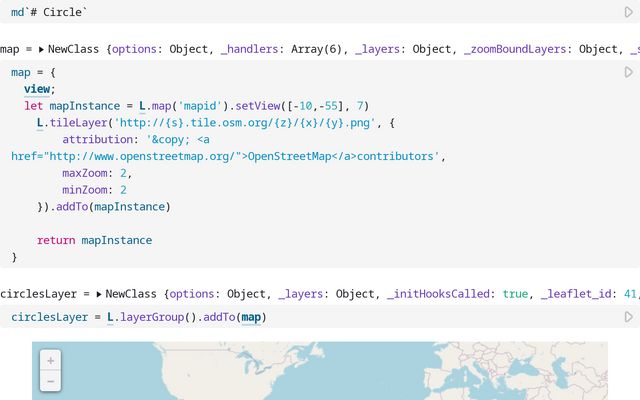Expand the map NewClass output object

[42, 49]
